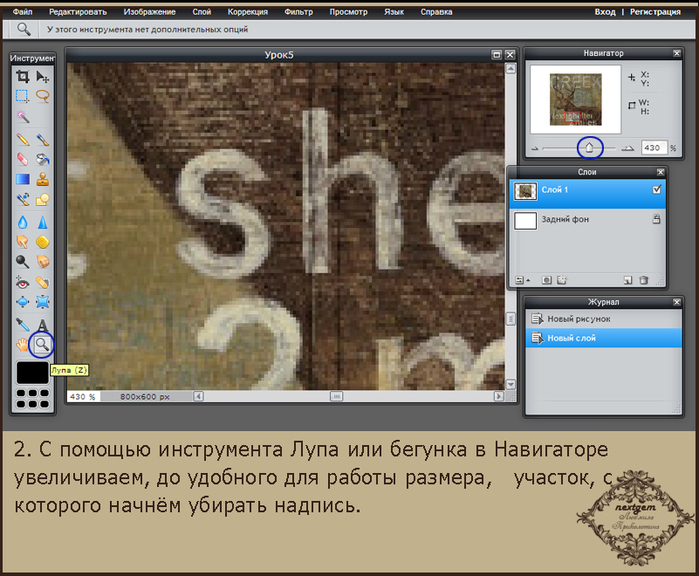Select the Burn hand tool

pyautogui.click(x=43, y=262)
